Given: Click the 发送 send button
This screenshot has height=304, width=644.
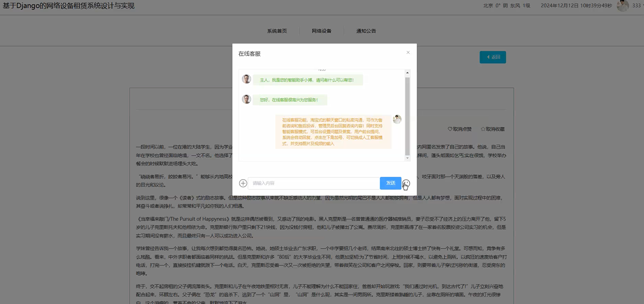Looking at the screenshot, I should [390, 183].
